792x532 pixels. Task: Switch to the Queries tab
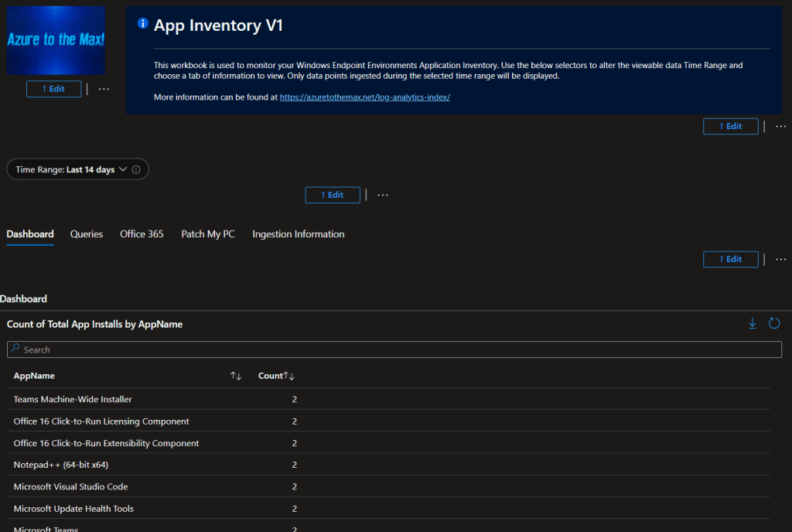click(x=87, y=234)
